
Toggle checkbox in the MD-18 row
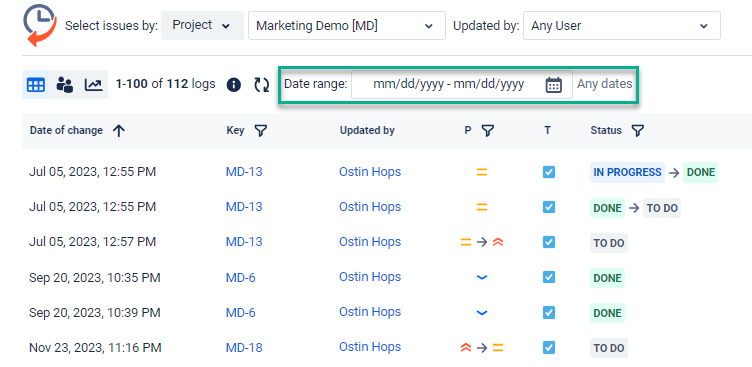[549, 347]
